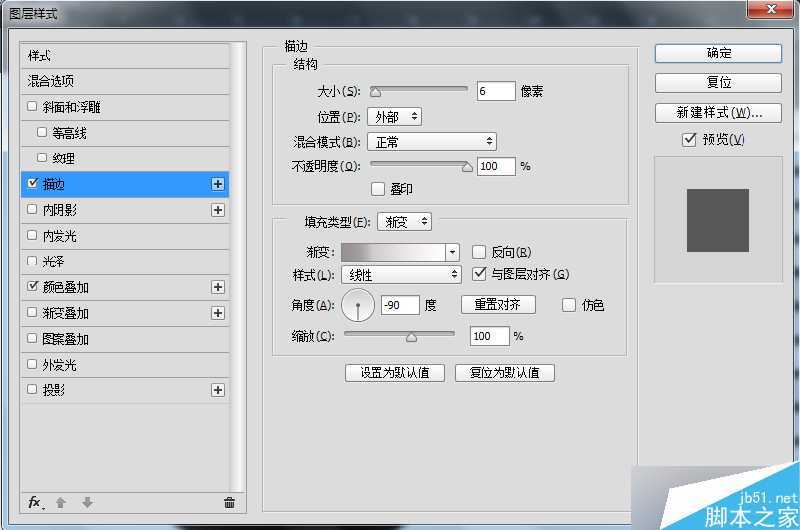Click the move effect up arrow
This screenshot has width=800, height=530.
point(61,503)
